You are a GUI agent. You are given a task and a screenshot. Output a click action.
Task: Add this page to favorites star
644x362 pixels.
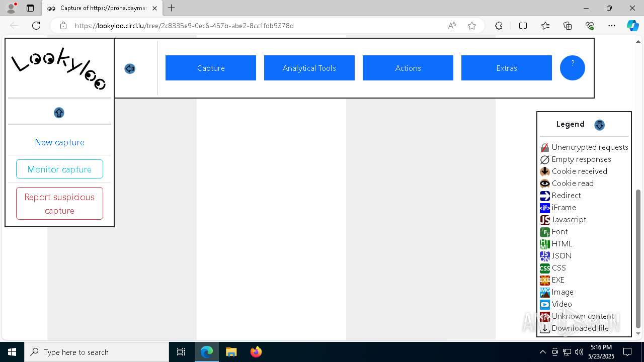(472, 26)
